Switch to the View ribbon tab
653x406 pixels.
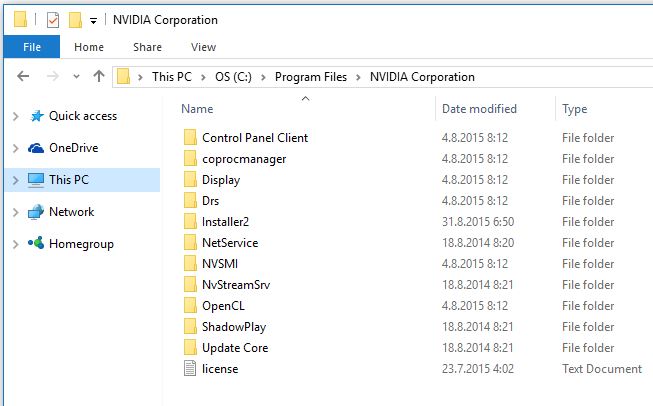coord(203,47)
